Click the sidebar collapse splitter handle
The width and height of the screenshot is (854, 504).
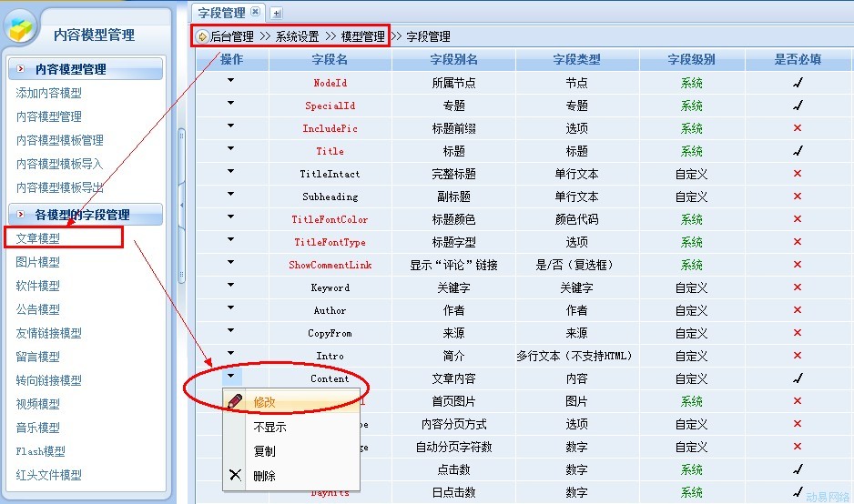tap(181, 206)
